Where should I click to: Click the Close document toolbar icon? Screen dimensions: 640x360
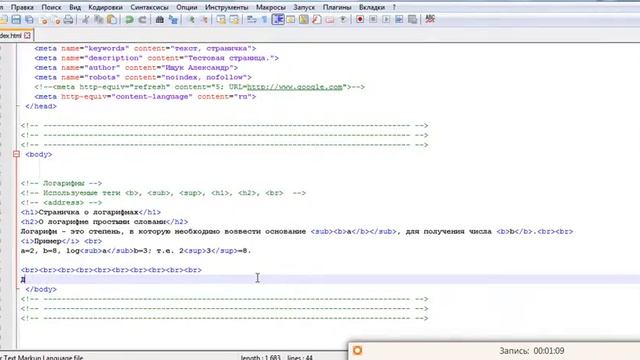pyautogui.click(x=44, y=19)
